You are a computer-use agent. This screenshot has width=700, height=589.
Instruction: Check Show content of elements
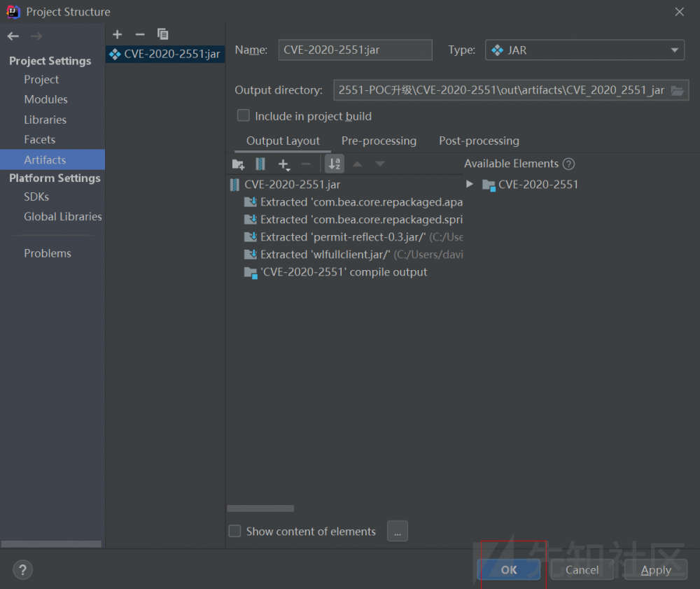coord(234,531)
